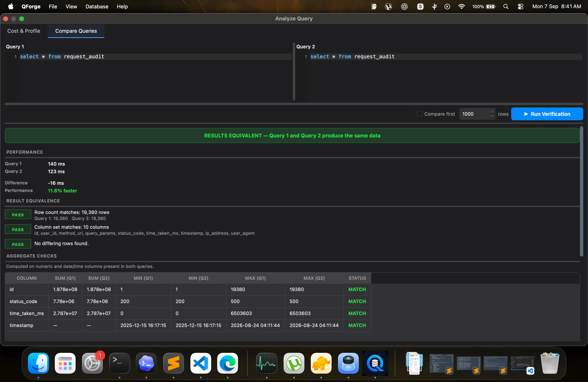Click the 6503603 MAX (Q1) value
Image resolution: width=588 pixels, height=382 pixels.
coord(241,313)
